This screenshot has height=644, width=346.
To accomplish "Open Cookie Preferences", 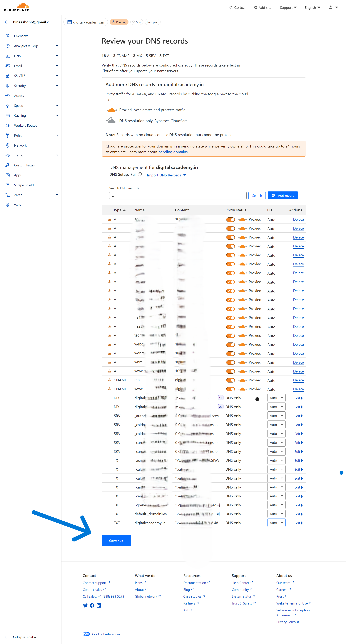I will pos(101,634).
